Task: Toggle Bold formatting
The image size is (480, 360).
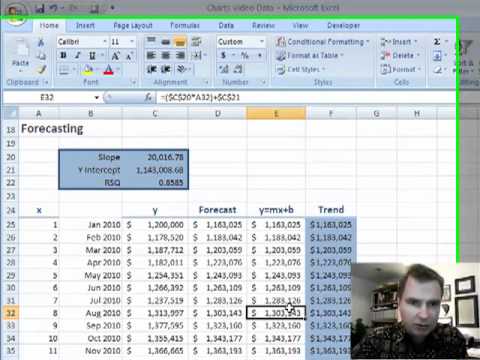Action: (63, 56)
